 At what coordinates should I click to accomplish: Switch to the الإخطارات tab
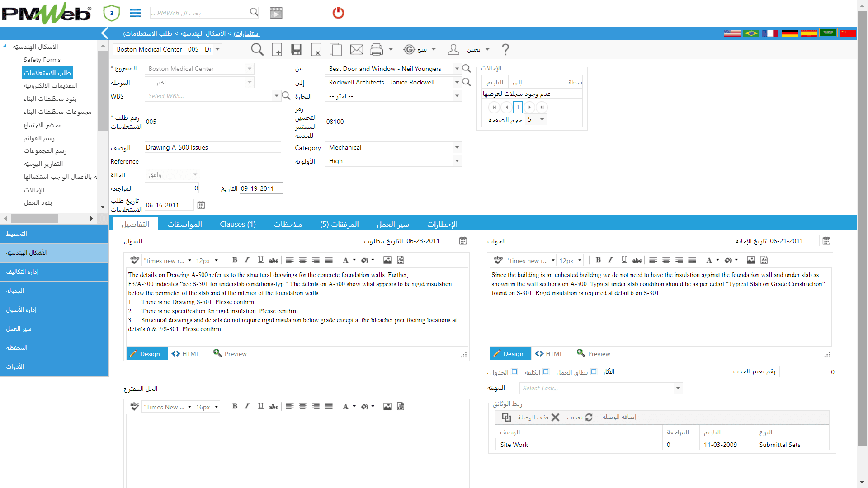(442, 224)
